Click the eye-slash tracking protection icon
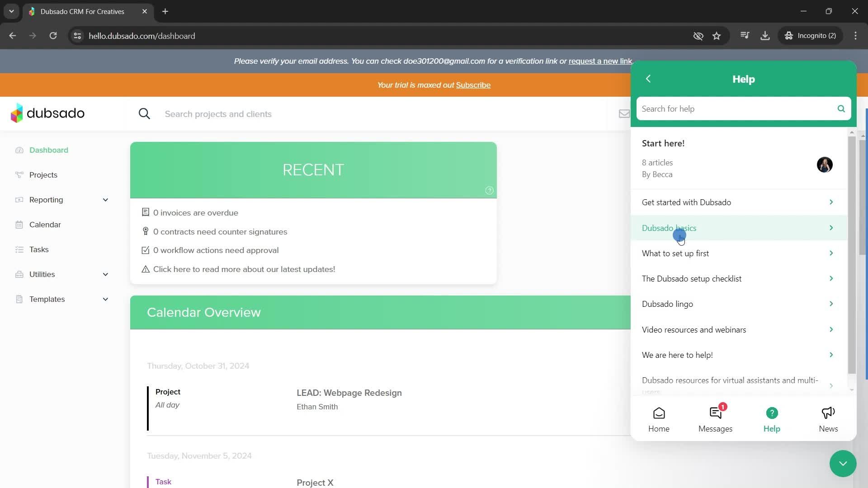This screenshot has height=488, width=868. (x=698, y=36)
